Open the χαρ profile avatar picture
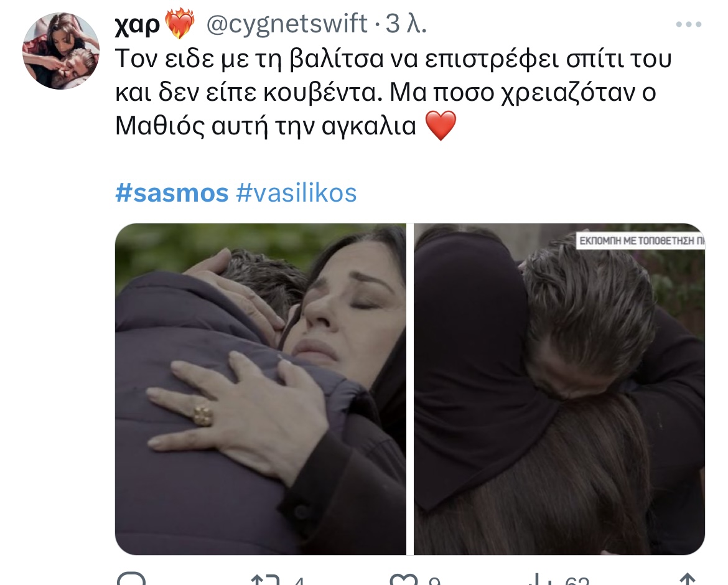This screenshot has height=585, width=728. (x=61, y=50)
